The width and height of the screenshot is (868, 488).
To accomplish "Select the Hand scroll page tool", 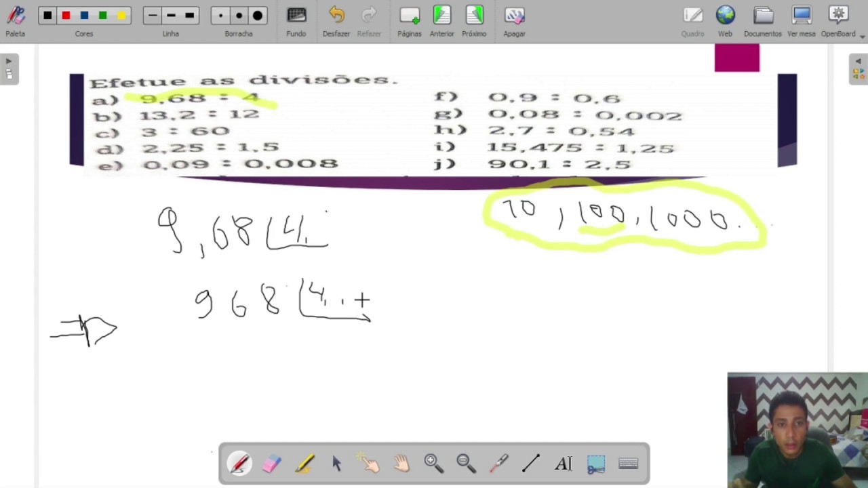I will [x=401, y=464].
